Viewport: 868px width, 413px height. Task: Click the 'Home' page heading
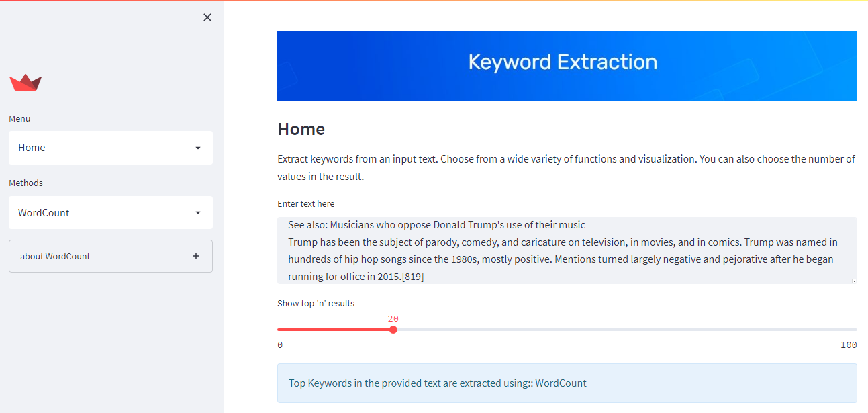(301, 128)
